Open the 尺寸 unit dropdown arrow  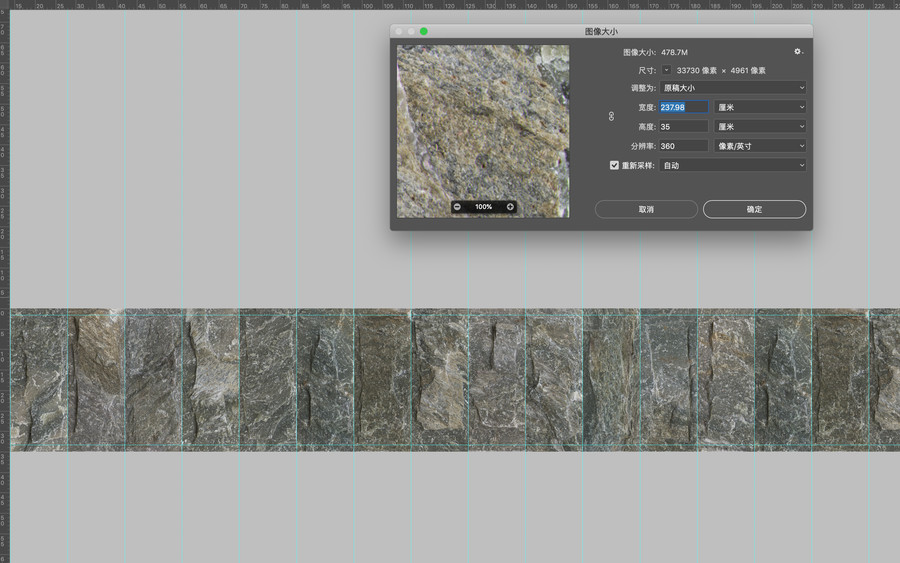[666, 70]
